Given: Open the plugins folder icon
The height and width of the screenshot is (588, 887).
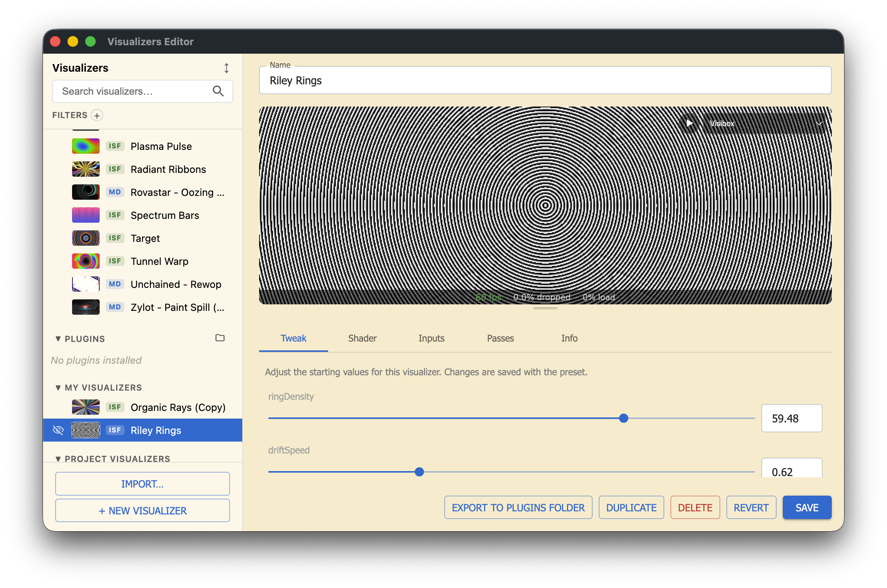Looking at the screenshot, I should 220,338.
